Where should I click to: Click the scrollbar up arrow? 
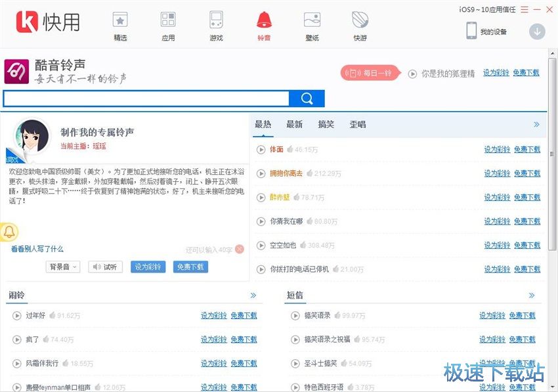(552, 53)
